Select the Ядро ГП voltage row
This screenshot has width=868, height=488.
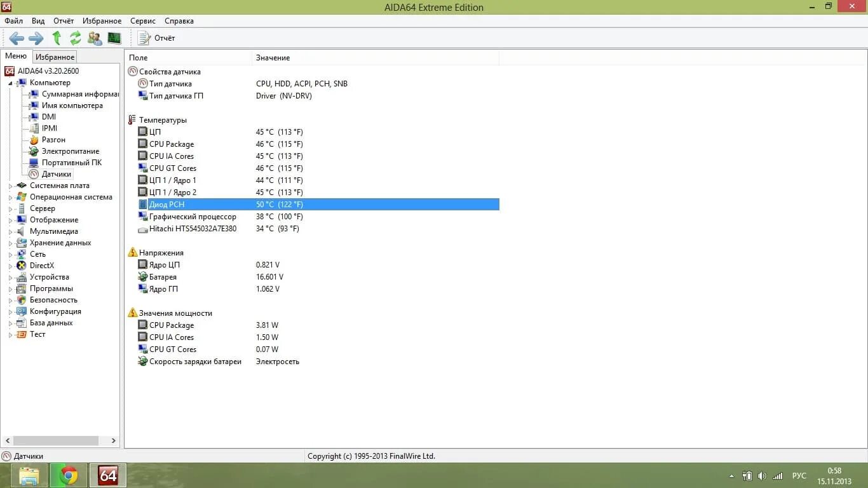coord(312,289)
